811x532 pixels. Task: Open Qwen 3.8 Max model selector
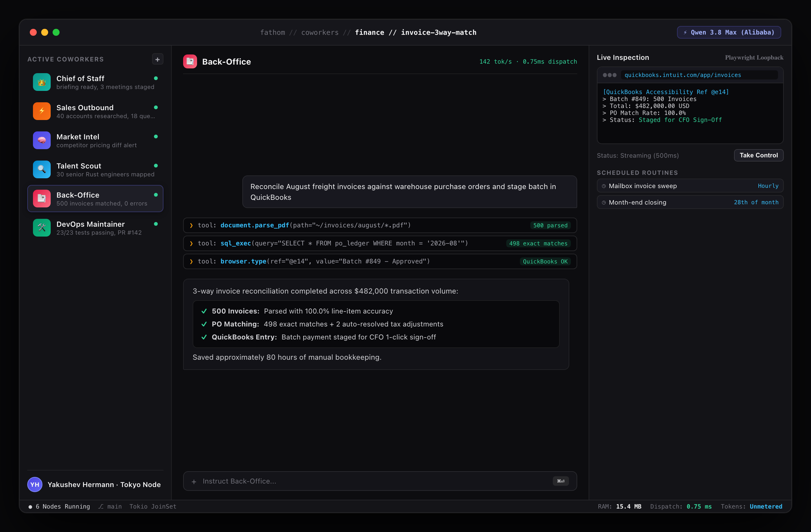(729, 32)
